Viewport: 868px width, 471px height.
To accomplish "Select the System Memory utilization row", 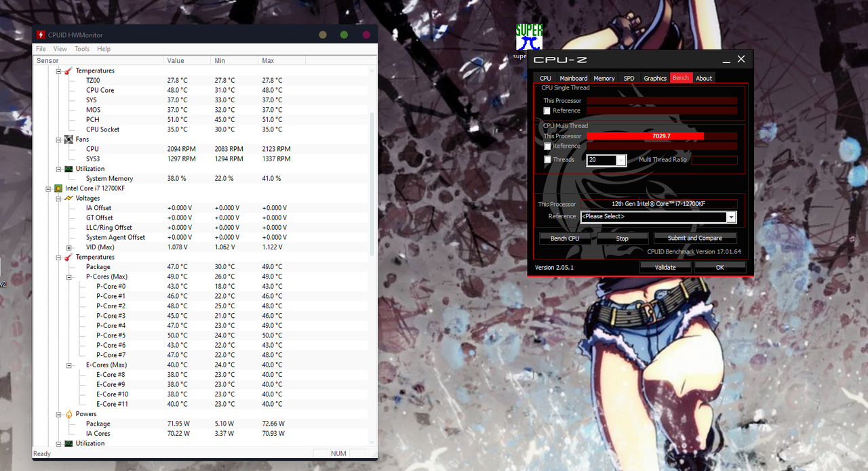I will (x=201, y=179).
